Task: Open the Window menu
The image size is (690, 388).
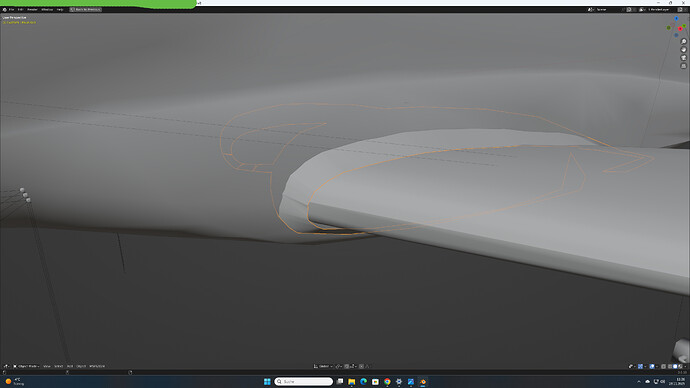Action: click(x=47, y=9)
